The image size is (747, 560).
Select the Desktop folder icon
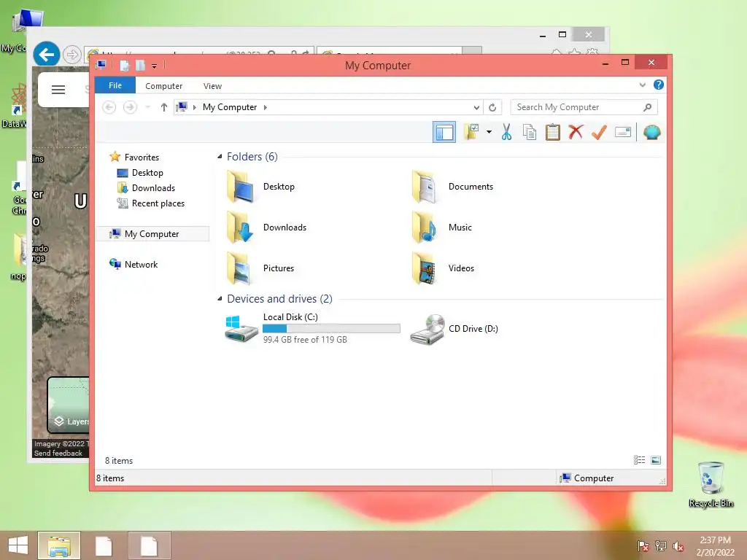pos(241,187)
